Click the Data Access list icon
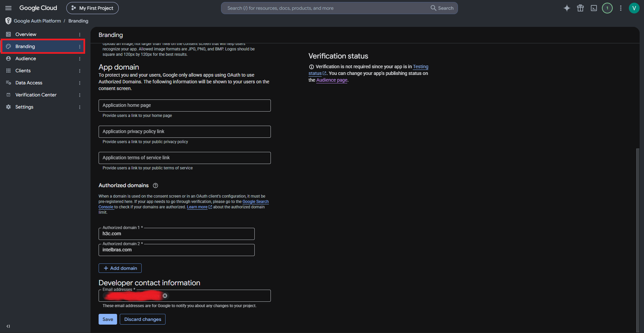Viewport: 644px width, 333px height. coord(8,83)
